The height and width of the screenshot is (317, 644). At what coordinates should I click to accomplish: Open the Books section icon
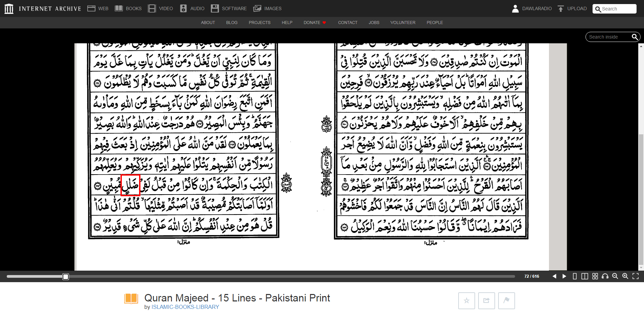pyautogui.click(x=119, y=8)
